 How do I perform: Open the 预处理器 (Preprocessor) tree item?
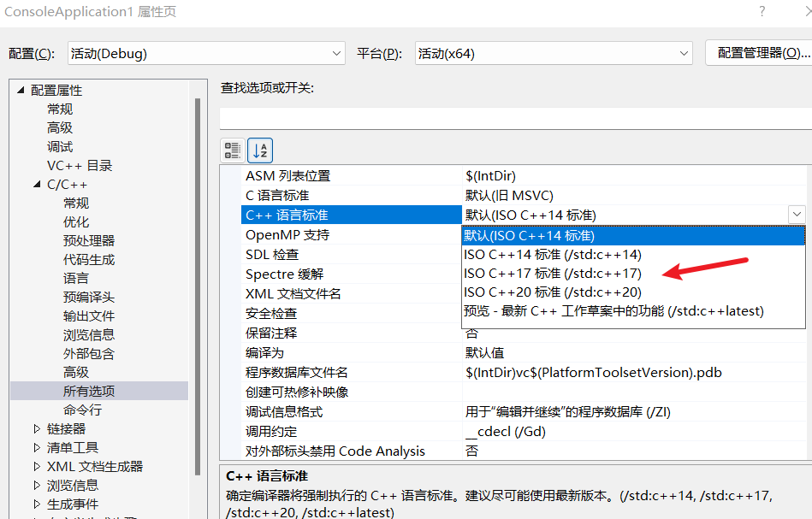point(88,241)
